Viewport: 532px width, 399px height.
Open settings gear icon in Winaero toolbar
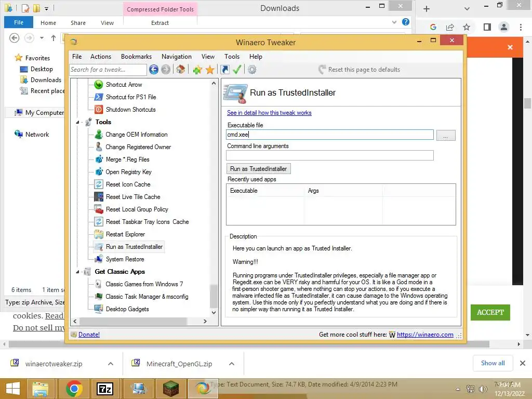[x=252, y=70]
